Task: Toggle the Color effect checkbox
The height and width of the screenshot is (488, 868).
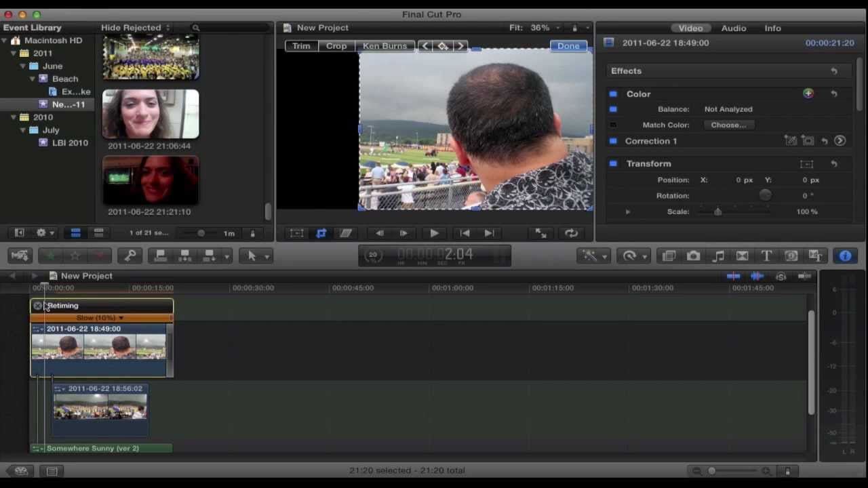Action: point(613,94)
